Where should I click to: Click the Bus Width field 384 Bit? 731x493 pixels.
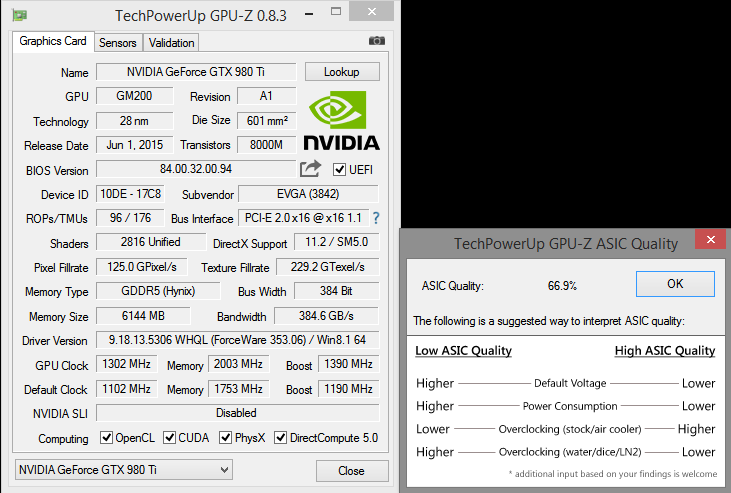[337, 291]
